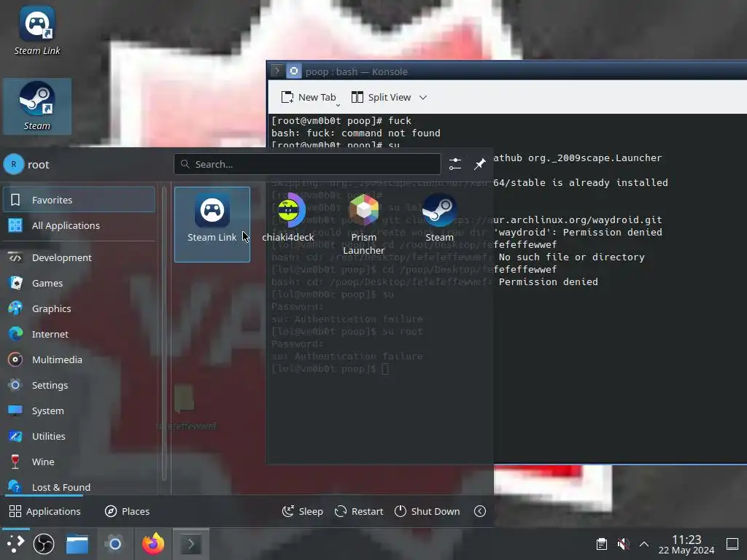This screenshot has width=747, height=560.
Task: Open the Lost & Found category
Action: 79,486
